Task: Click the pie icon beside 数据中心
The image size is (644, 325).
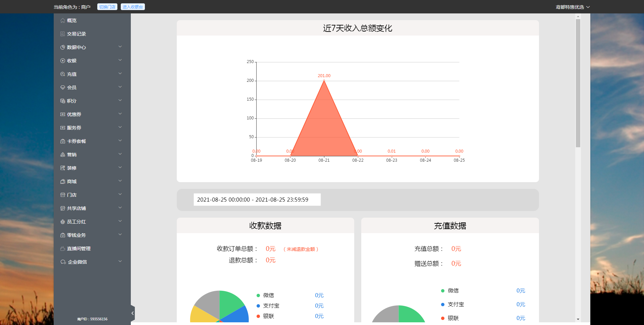Action: click(x=63, y=47)
